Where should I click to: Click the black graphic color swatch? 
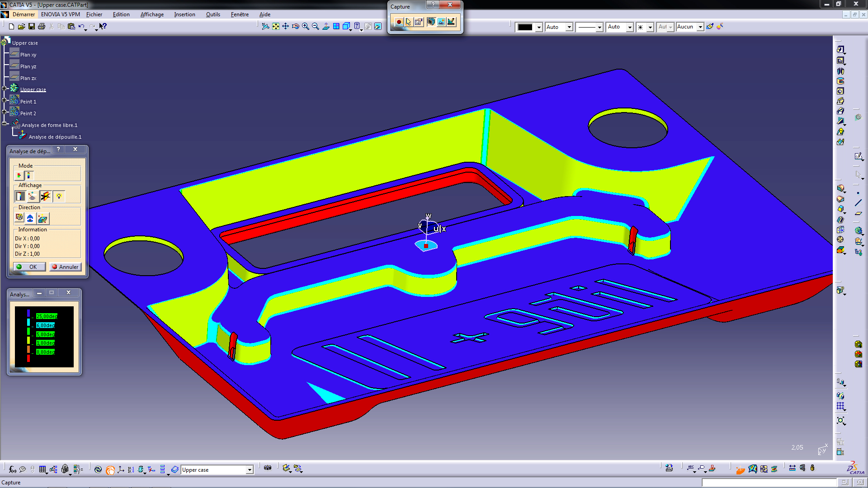(x=525, y=27)
